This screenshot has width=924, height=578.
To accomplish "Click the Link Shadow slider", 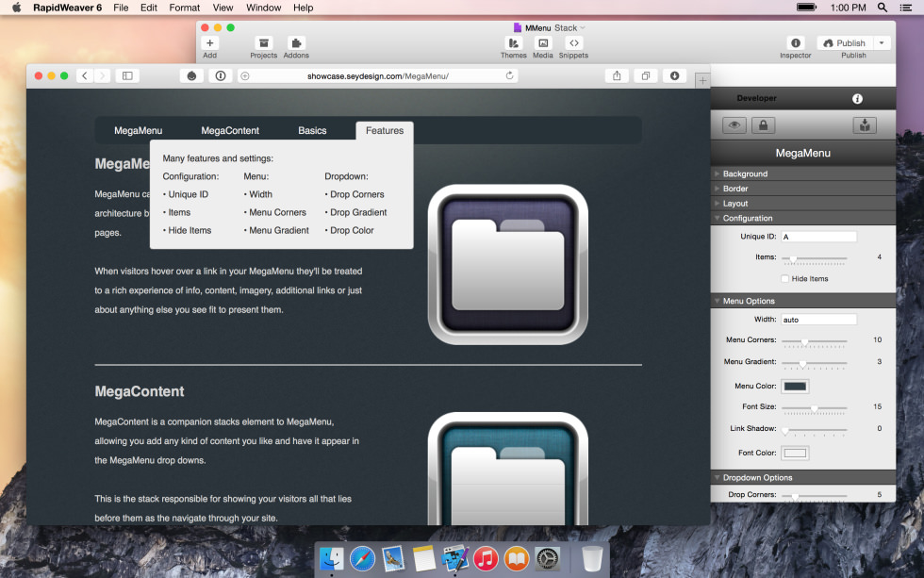I will pos(814,430).
